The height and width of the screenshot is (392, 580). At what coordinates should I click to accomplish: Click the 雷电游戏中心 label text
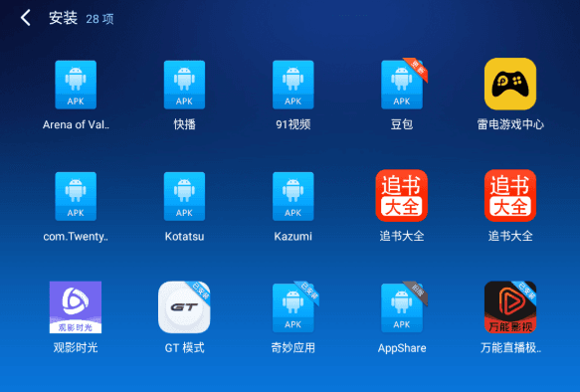(510, 124)
